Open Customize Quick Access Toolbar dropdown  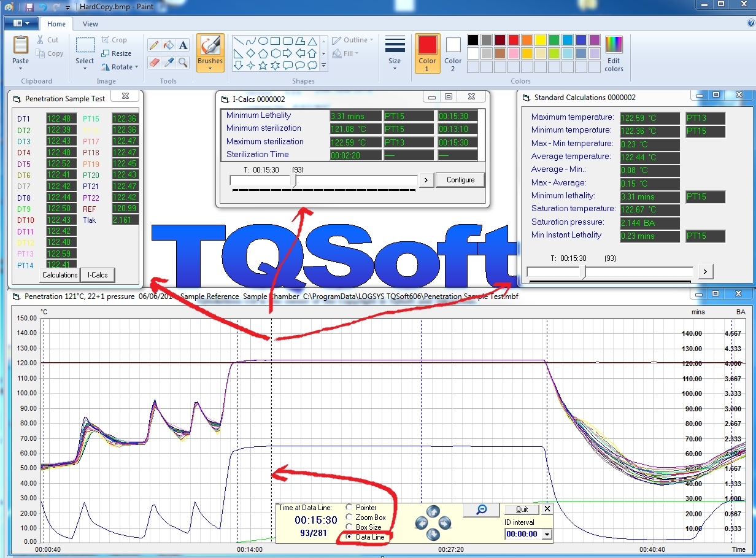(x=67, y=7)
